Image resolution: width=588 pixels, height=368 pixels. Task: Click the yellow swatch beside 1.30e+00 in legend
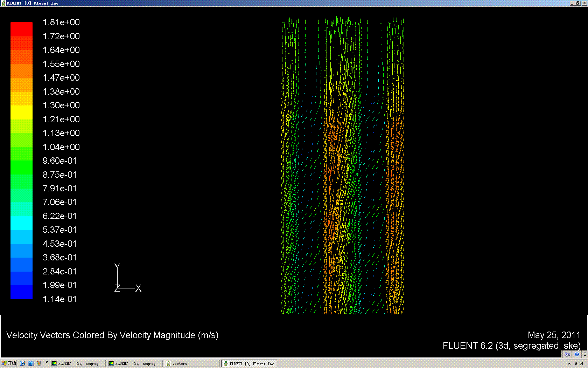(21, 105)
